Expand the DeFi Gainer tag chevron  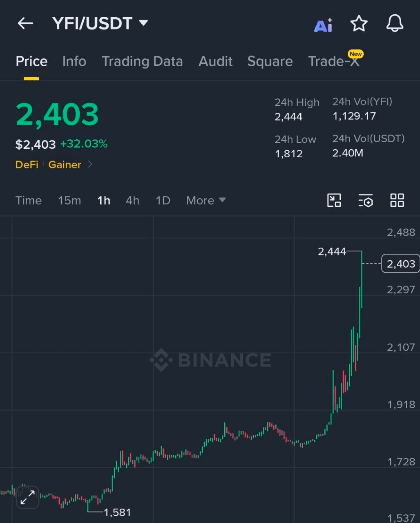pyautogui.click(x=90, y=165)
